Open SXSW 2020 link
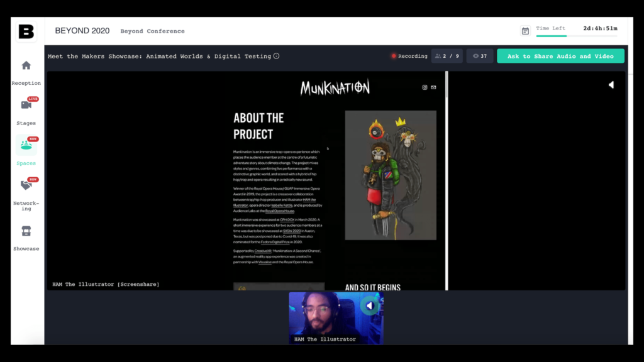The image size is (644, 362). click(292, 231)
